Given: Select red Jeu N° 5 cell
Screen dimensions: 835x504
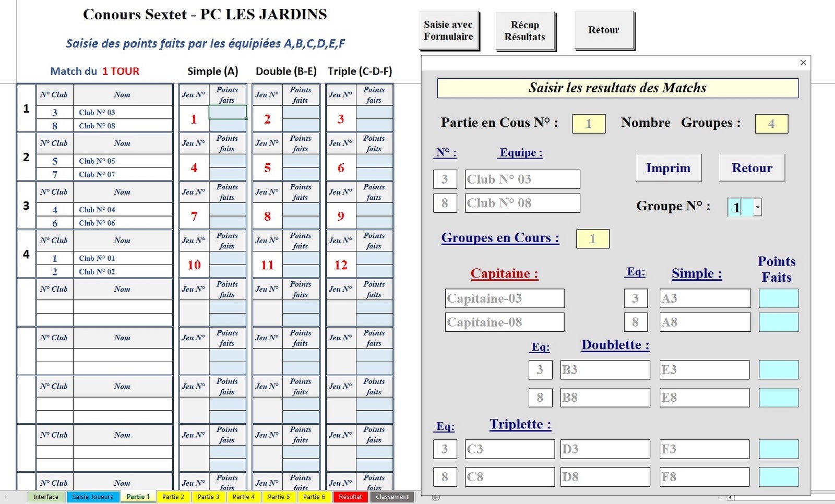Looking at the screenshot, I should pyautogui.click(x=267, y=167).
